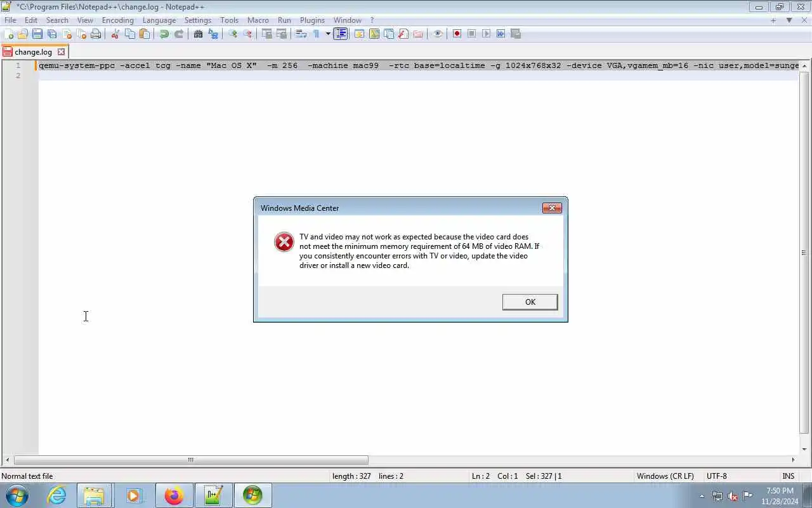
Task: Click the Close All toolbar icon
Action: coord(81,34)
